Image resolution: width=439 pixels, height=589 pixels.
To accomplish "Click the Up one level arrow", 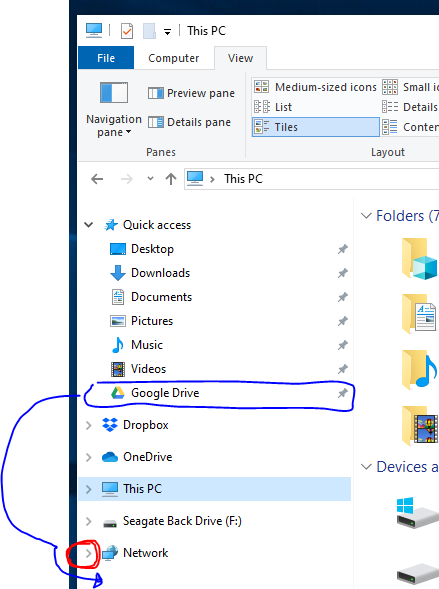I will [171, 179].
